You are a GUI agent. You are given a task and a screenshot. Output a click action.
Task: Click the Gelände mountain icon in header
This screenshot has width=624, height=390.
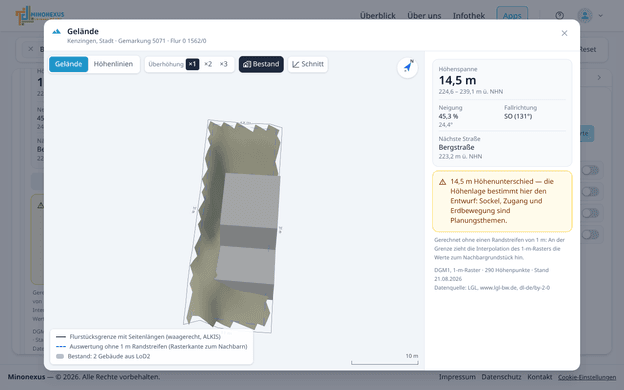pyautogui.click(x=57, y=31)
